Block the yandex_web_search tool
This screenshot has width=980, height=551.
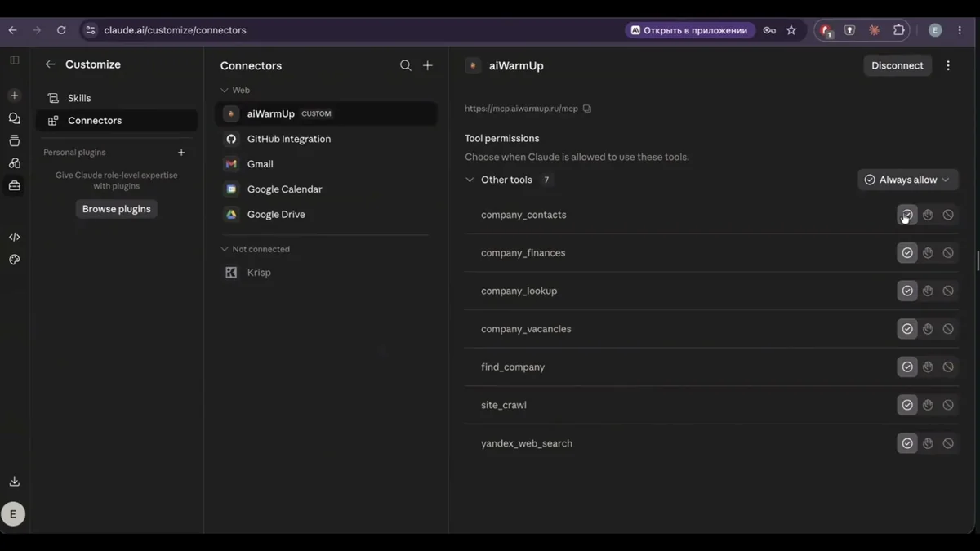[948, 443]
